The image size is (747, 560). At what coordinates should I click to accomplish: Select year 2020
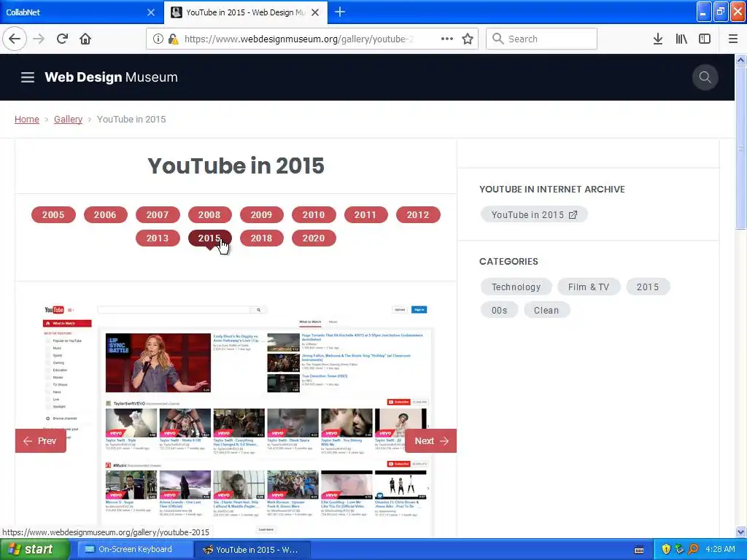[314, 238]
